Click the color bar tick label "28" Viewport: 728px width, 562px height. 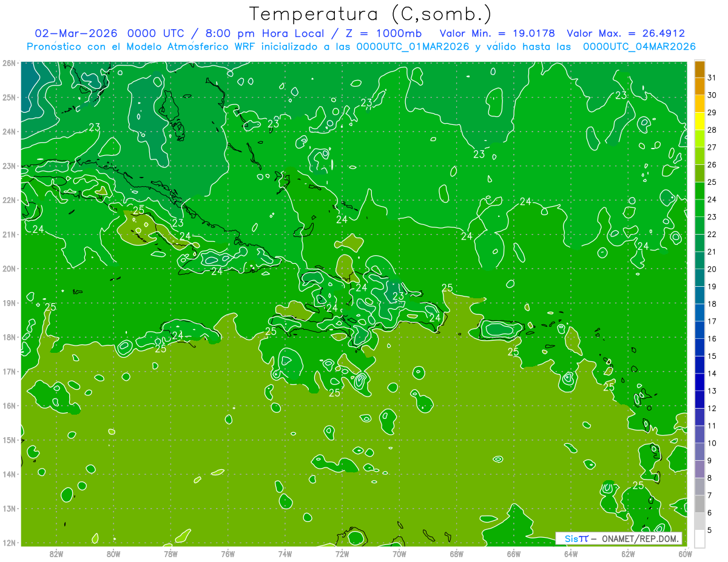[x=712, y=130]
